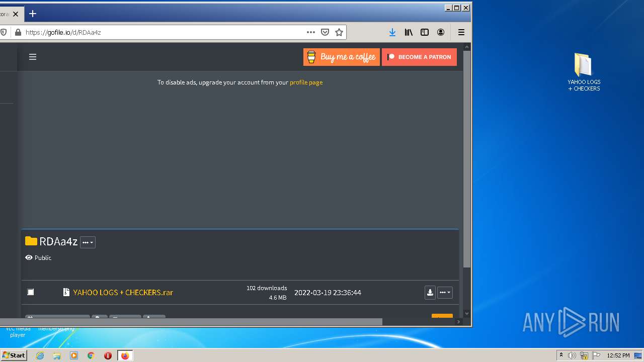The height and width of the screenshot is (362, 644).
Task: Select the YAHOO LOGS + CHECKERS desktop folder
Action: (584, 72)
